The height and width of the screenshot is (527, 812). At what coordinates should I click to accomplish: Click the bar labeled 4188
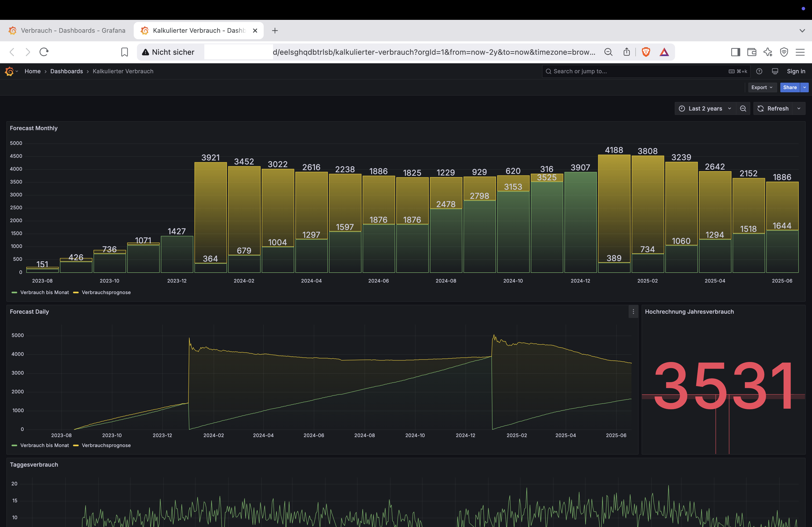coord(614,208)
